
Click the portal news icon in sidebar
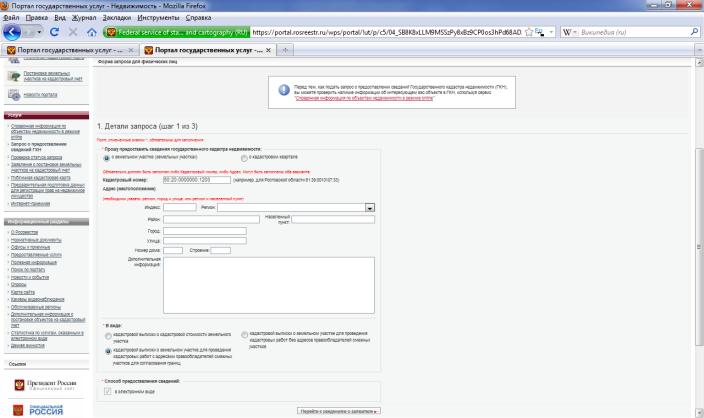point(14,95)
